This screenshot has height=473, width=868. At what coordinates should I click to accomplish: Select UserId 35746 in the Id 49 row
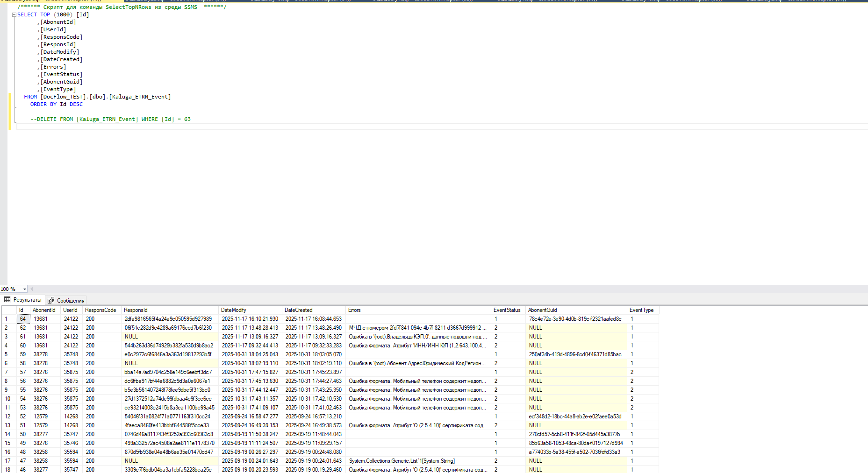[x=72, y=443]
